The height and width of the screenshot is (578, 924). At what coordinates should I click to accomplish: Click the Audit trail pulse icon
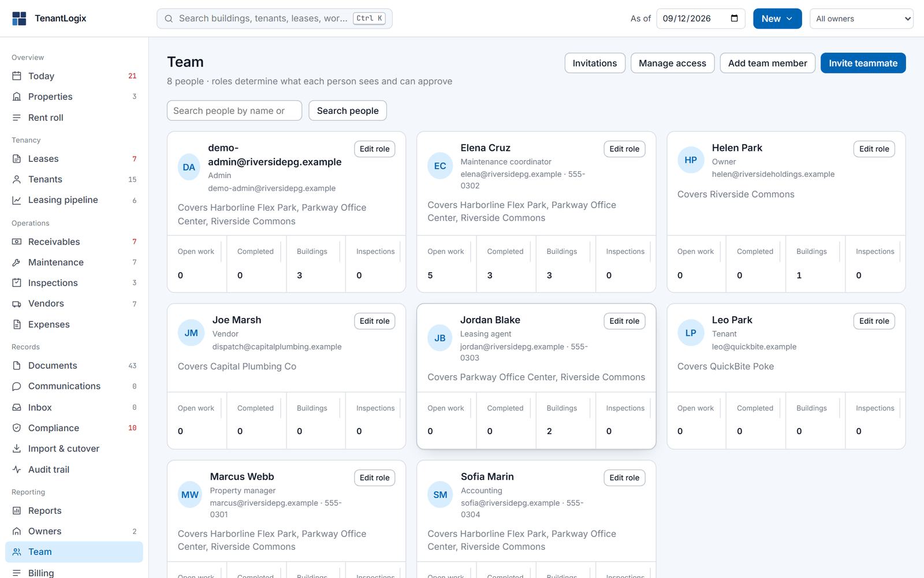click(17, 469)
